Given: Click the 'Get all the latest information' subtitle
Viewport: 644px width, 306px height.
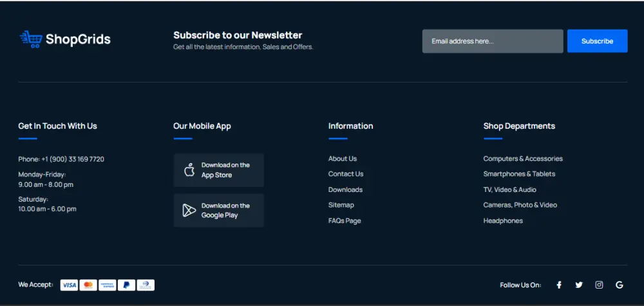Looking at the screenshot, I should pyautogui.click(x=243, y=47).
